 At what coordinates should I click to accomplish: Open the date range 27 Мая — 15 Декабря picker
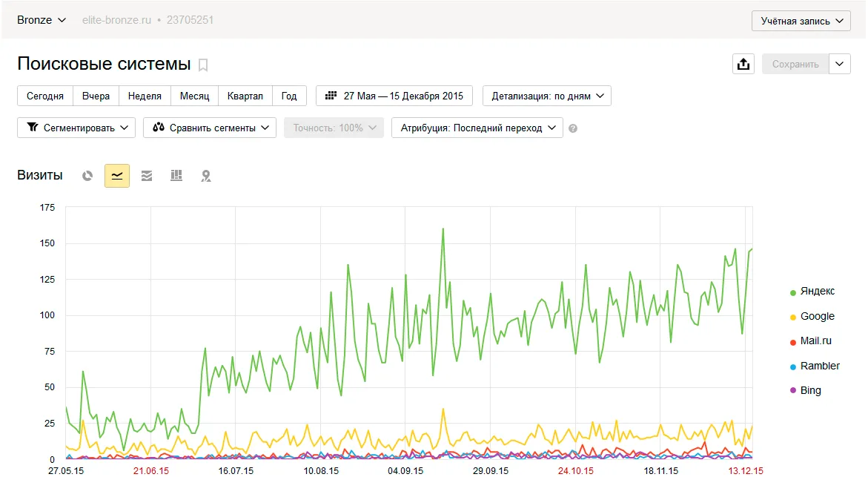[394, 96]
